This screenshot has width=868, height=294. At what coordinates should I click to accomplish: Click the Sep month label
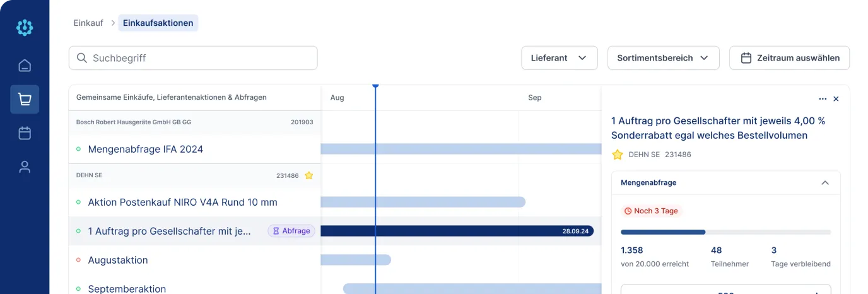point(535,98)
